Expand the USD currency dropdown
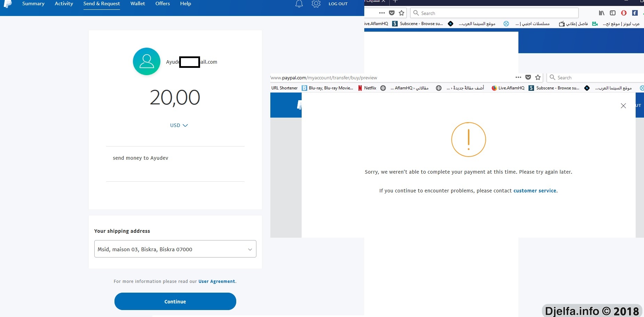This screenshot has height=317, width=644. (x=179, y=125)
